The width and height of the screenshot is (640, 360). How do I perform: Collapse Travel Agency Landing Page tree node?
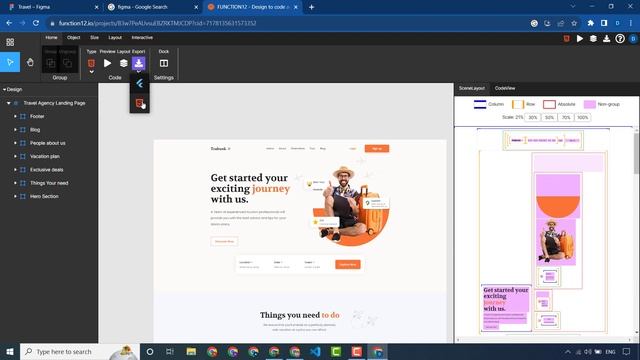pyautogui.click(x=9, y=103)
